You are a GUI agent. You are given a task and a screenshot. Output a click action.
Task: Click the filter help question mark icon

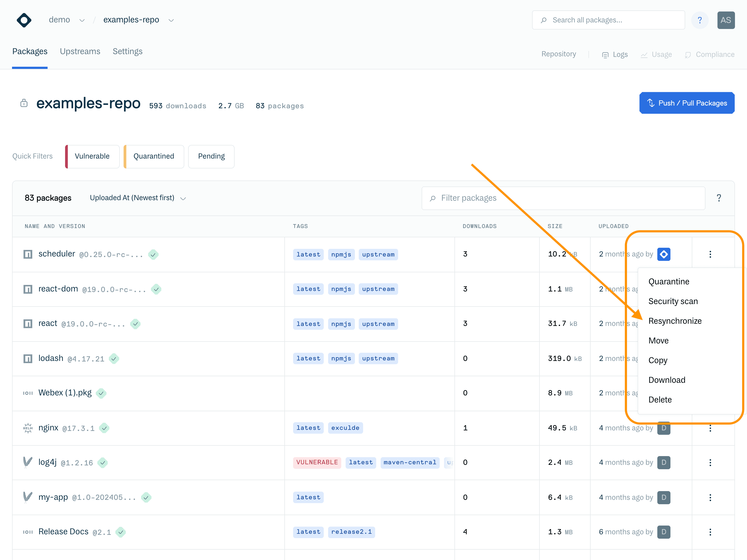(x=719, y=198)
